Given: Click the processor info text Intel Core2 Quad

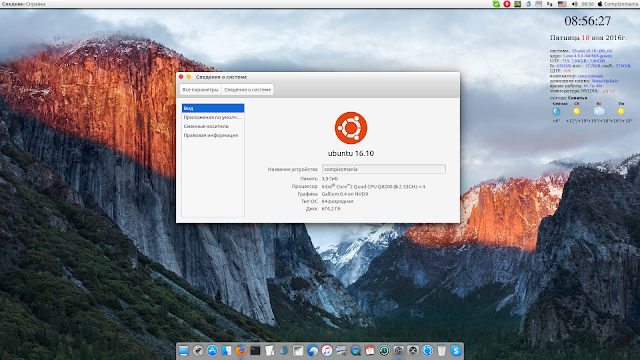Looking at the screenshot, I should coord(373,187).
